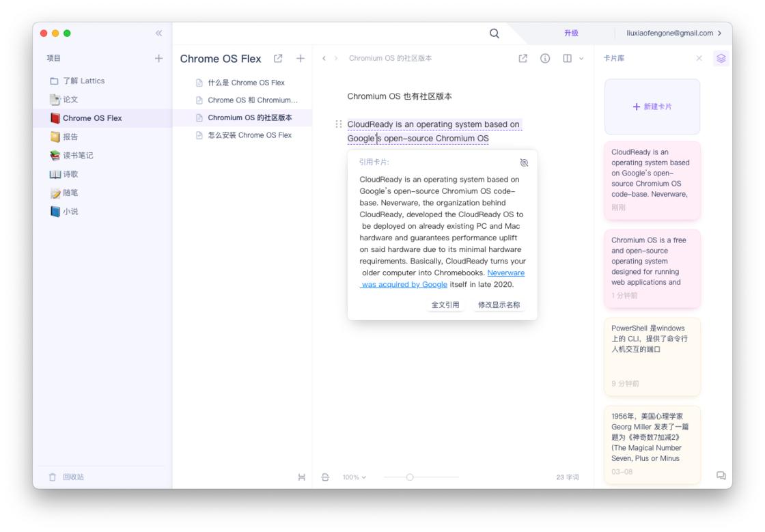Click the 修改显示名称 button

499,305
